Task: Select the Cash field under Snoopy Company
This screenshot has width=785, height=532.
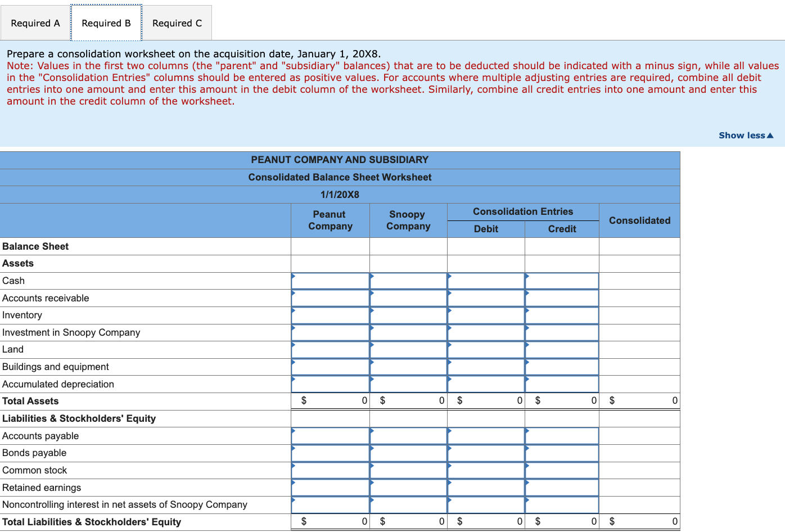Action: [x=407, y=281]
